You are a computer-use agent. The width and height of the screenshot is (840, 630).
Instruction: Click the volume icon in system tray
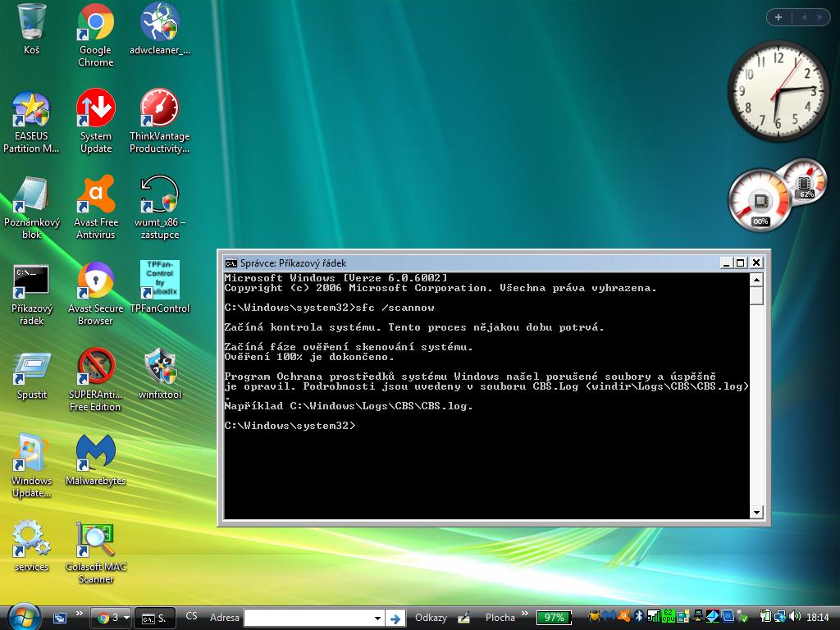point(793,617)
